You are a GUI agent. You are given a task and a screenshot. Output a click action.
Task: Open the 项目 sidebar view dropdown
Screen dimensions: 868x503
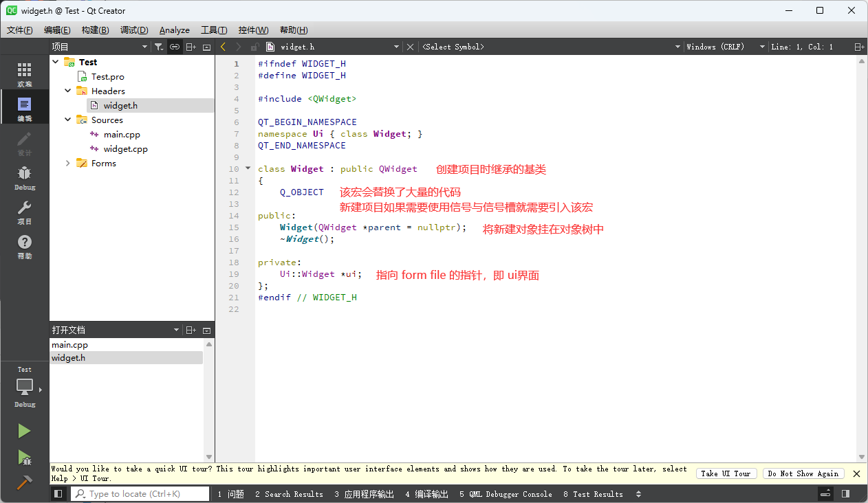pyautogui.click(x=99, y=47)
